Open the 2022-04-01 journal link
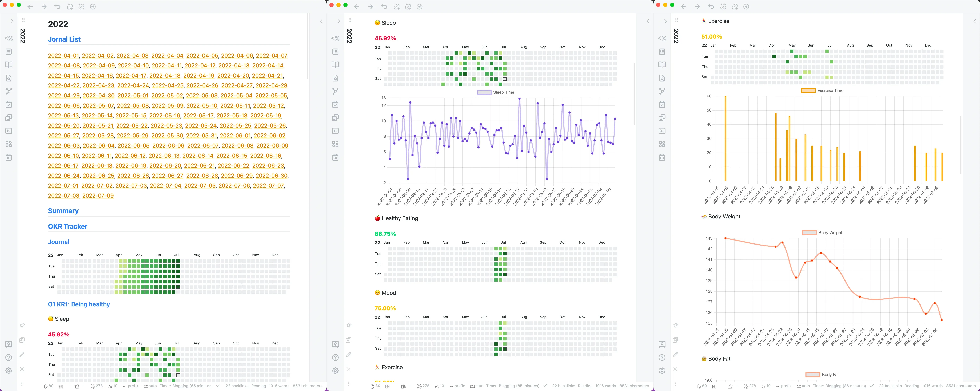The image size is (980, 391). coord(63,56)
